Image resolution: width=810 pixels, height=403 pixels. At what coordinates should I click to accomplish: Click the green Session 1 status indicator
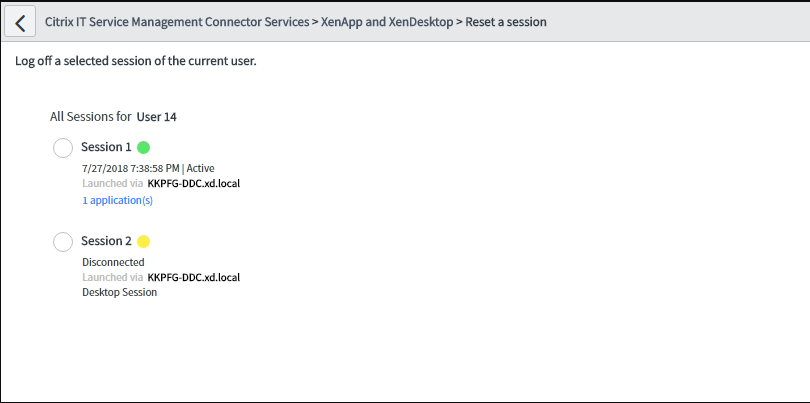[x=143, y=147]
